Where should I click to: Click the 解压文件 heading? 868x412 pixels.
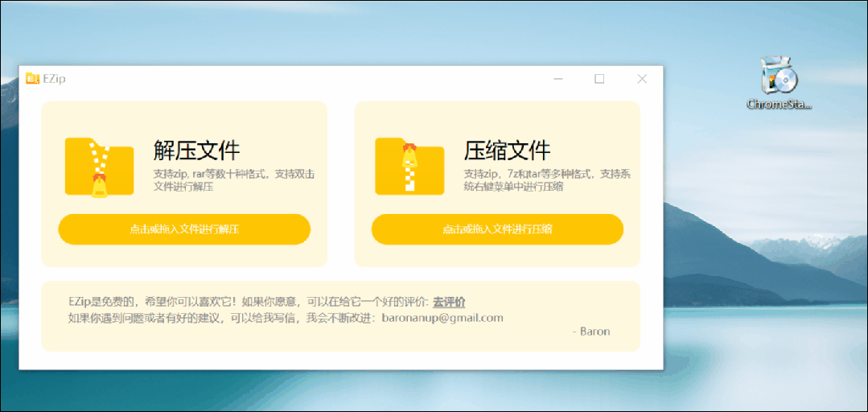196,150
